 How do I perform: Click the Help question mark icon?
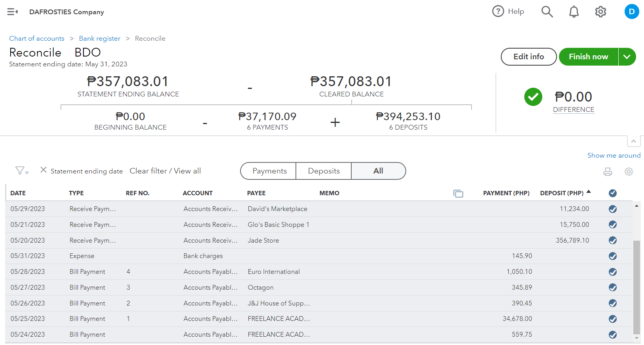[x=498, y=11]
